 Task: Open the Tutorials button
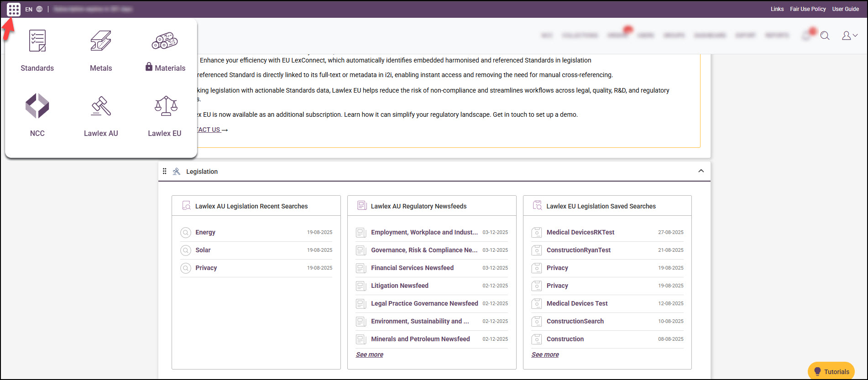coord(831,371)
